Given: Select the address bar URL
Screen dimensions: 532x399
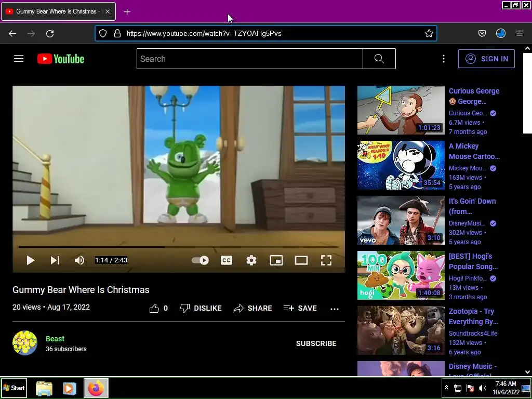Looking at the screenshot, I should click(204, 33).
